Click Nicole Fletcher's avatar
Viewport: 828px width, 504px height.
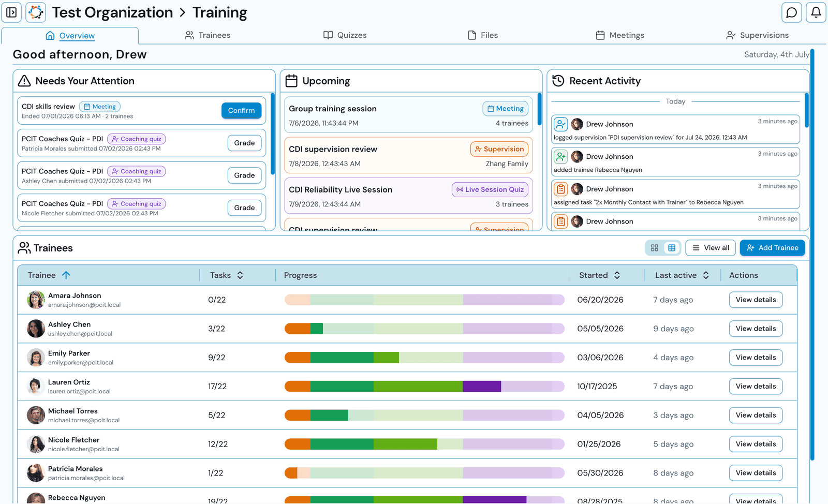pyautogui.click(x=36, y=444)
